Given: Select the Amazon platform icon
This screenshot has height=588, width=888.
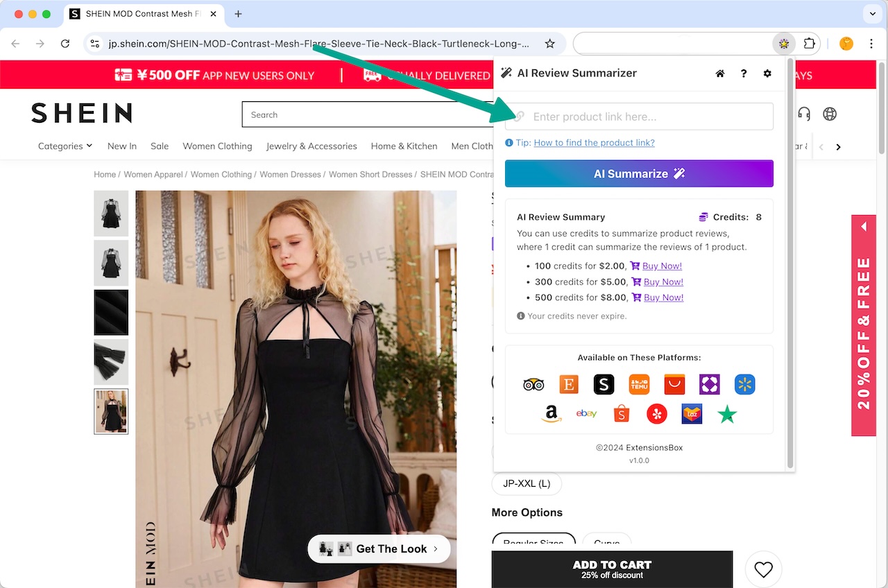Looking at the screenshot, I should 552,414.
